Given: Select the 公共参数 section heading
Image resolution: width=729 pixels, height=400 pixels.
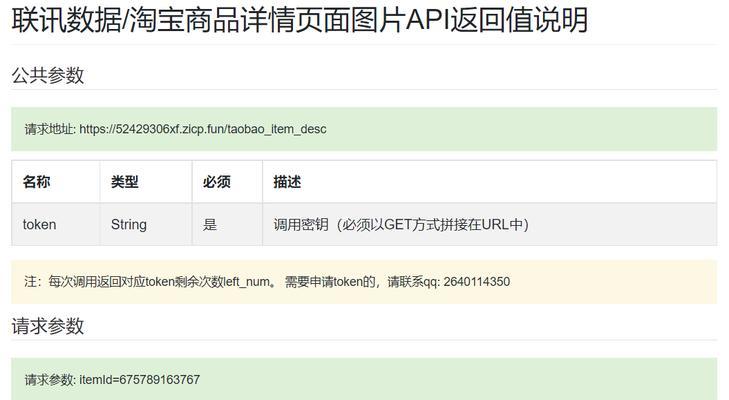Looking at the screenshot, I should pyautogui.click(x=48, y=75).
